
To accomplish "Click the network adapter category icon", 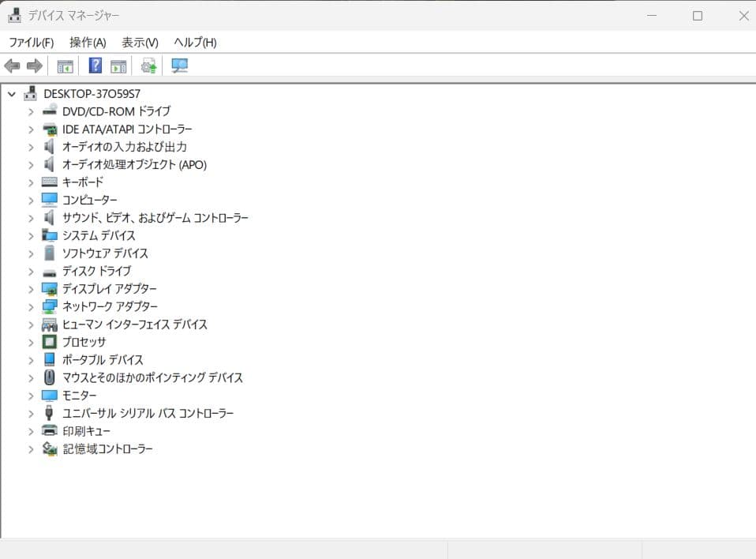I will pyautogui.click(x=49, y=306).
